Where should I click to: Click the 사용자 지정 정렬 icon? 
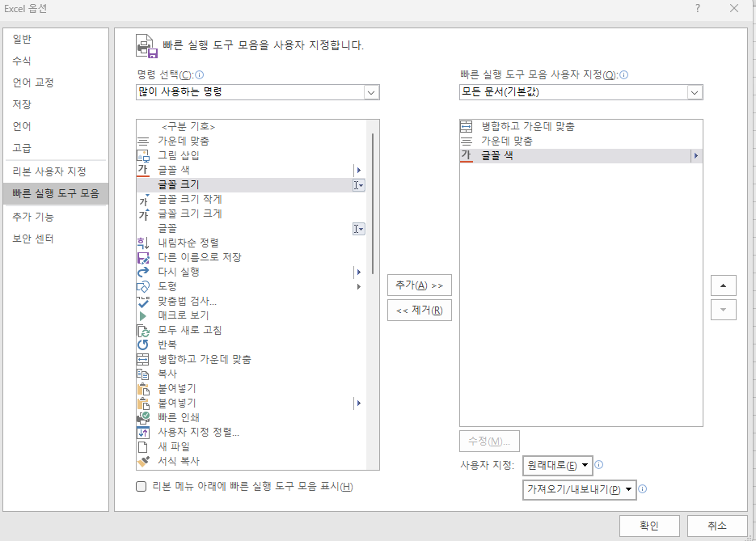point(143,432)
